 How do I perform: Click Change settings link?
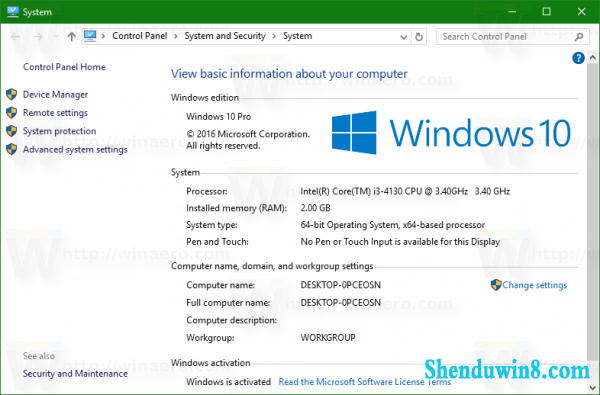[535, 285]
